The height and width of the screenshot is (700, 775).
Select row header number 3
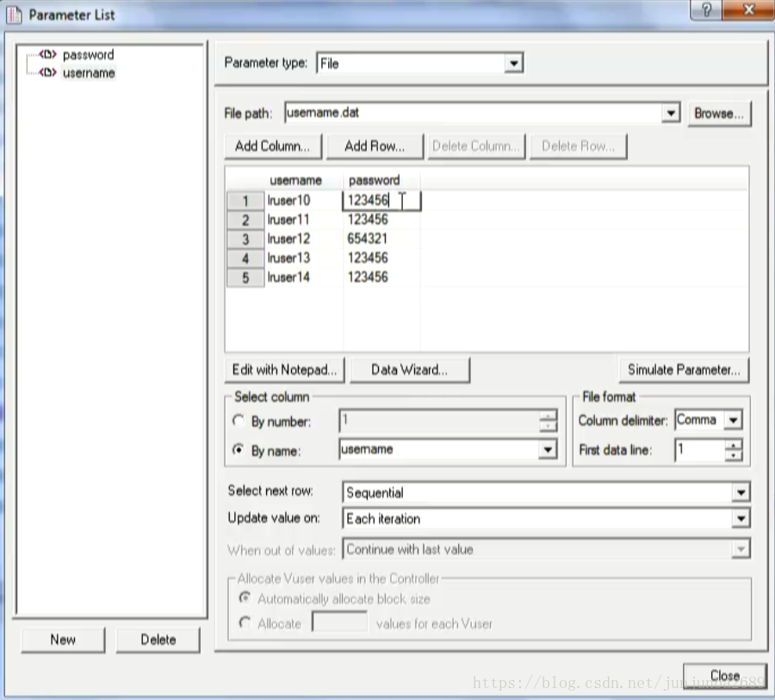coord(245,239)
